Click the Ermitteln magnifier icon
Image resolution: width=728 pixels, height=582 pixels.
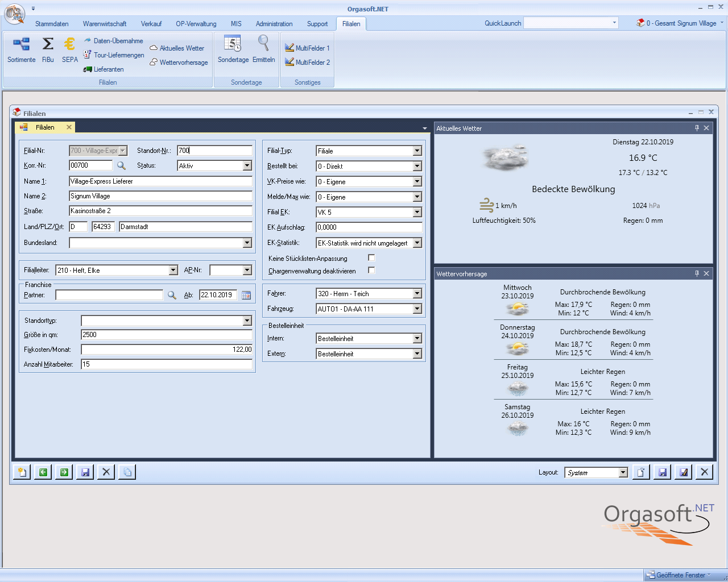tap(263, 44)
